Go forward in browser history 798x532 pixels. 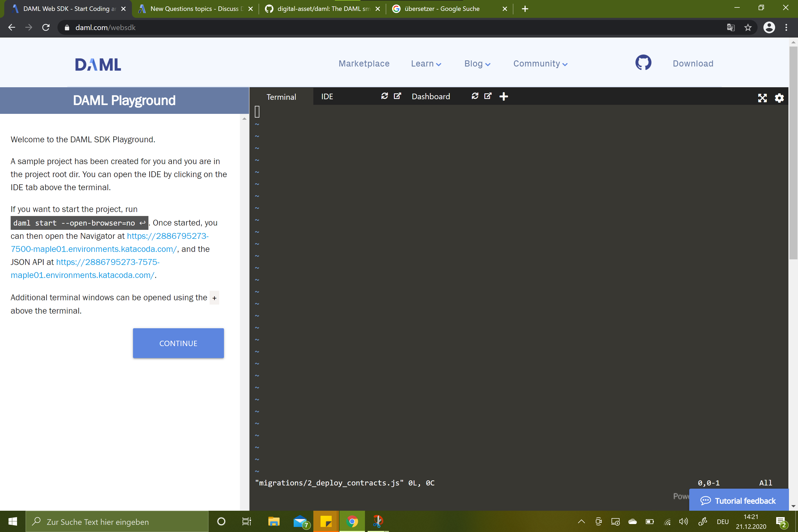click(x=29, y=27)
